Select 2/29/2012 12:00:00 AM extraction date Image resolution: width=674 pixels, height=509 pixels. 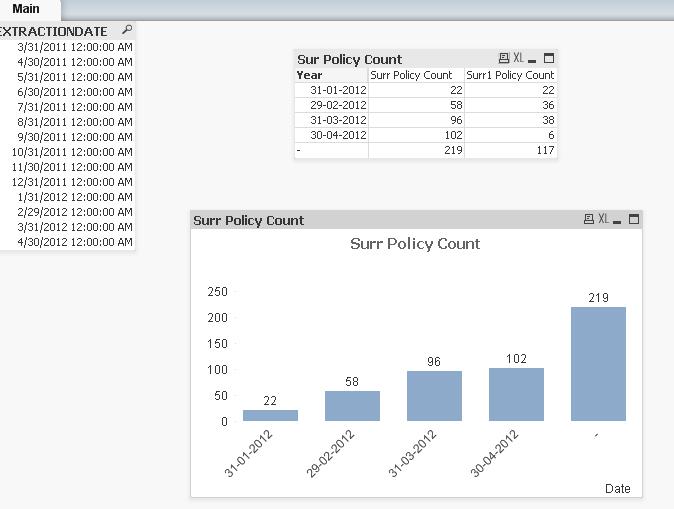click(67, 212)
